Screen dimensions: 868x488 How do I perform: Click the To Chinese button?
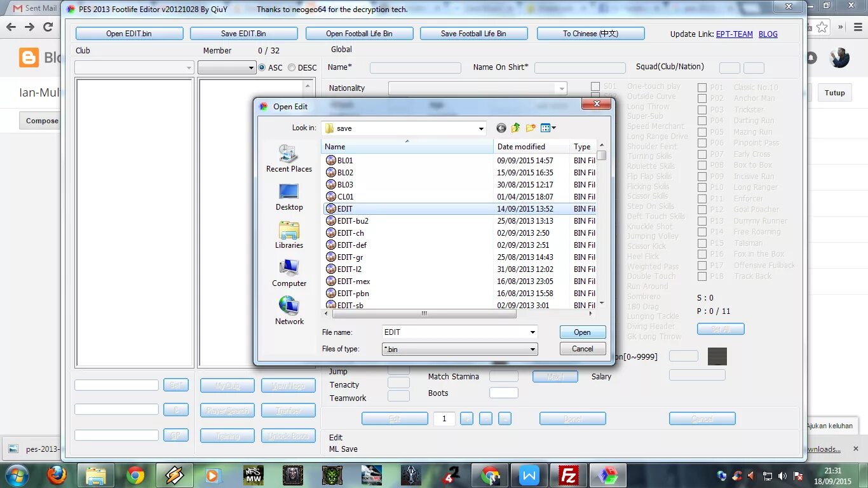point(590,34)
